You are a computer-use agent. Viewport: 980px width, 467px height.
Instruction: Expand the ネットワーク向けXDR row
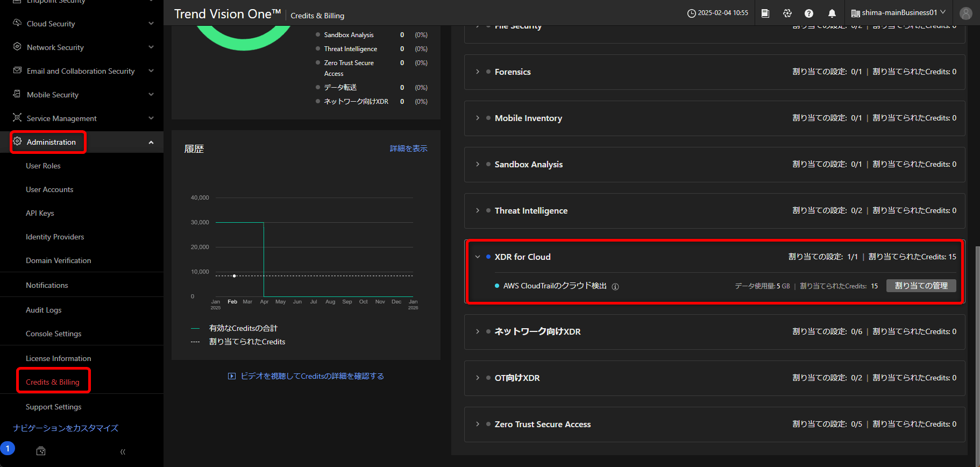point(478,331)
